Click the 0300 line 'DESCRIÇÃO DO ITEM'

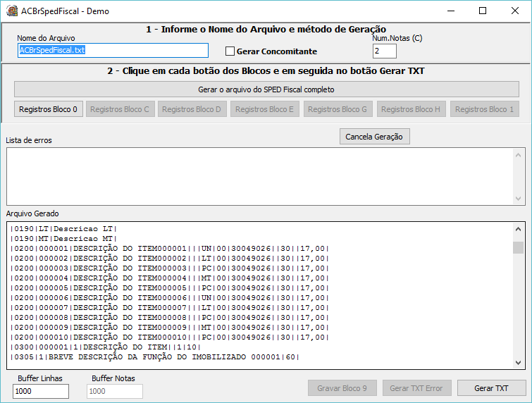[106, 347]
